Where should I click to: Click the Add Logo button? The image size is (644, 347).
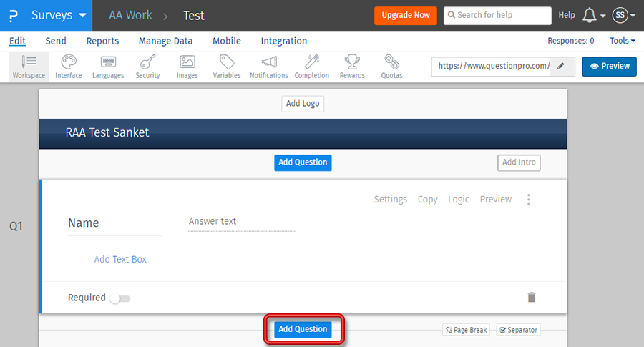pos(303,104)
